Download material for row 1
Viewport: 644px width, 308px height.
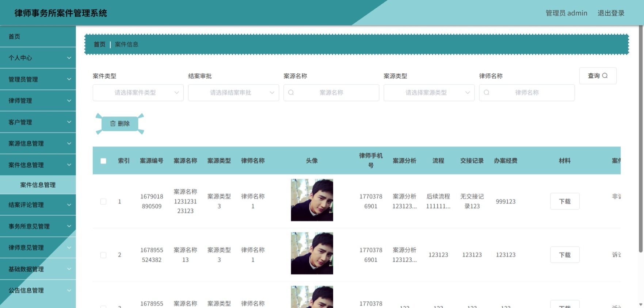(x=565, y=201)
